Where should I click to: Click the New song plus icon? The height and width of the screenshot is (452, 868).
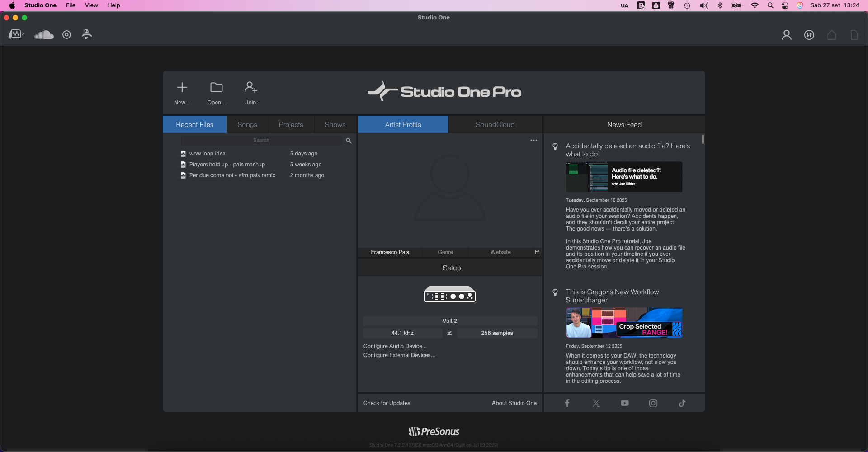182,87
